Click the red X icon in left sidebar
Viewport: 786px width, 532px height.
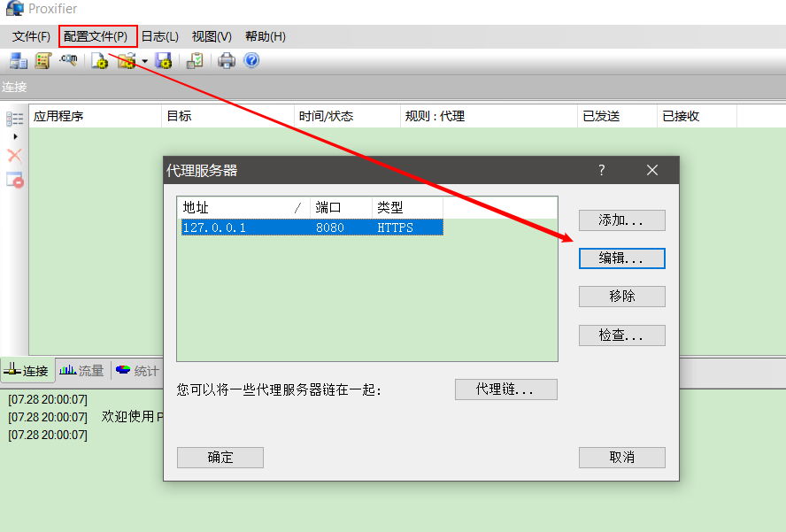14,156
